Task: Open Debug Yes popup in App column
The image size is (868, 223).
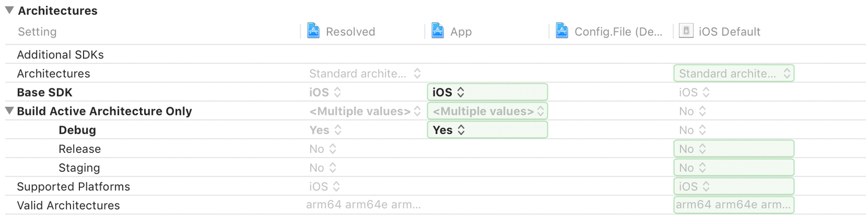Action: pyautogui.click(x=487, y=130)
